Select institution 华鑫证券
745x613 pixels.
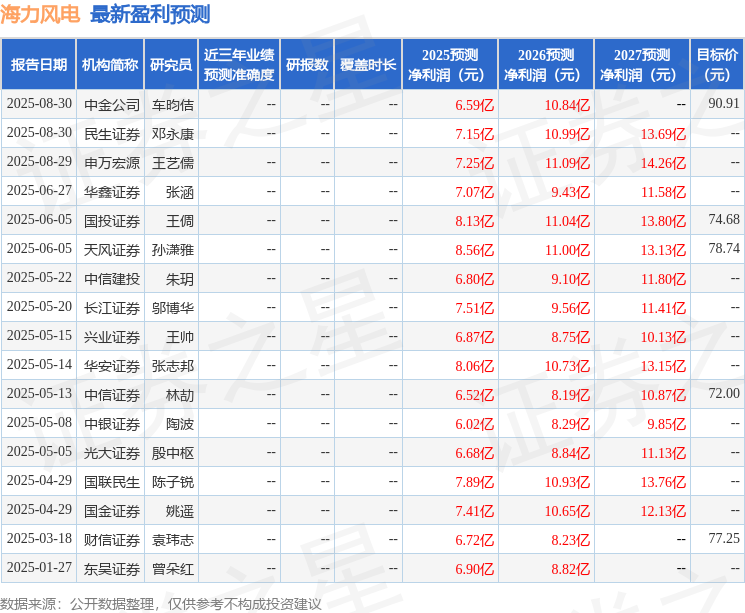(112, 192)
